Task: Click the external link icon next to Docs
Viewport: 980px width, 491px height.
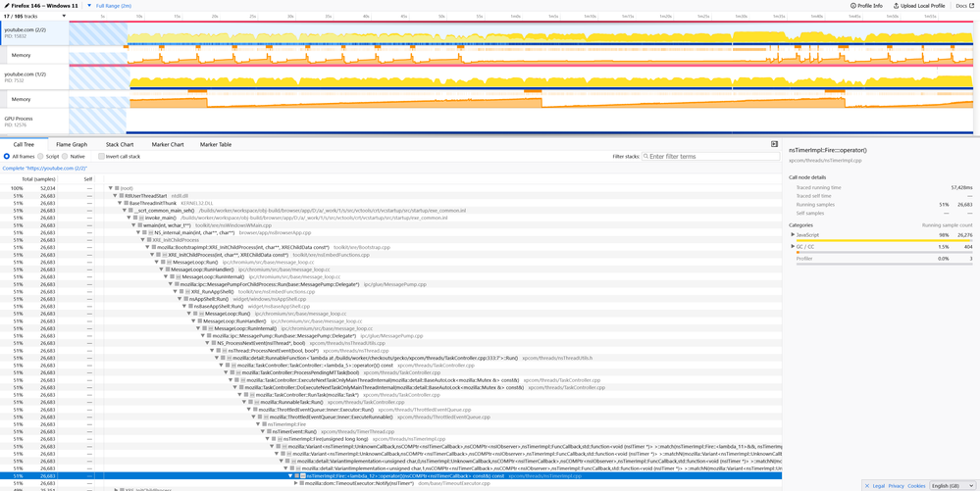Action: pos(972,6)
